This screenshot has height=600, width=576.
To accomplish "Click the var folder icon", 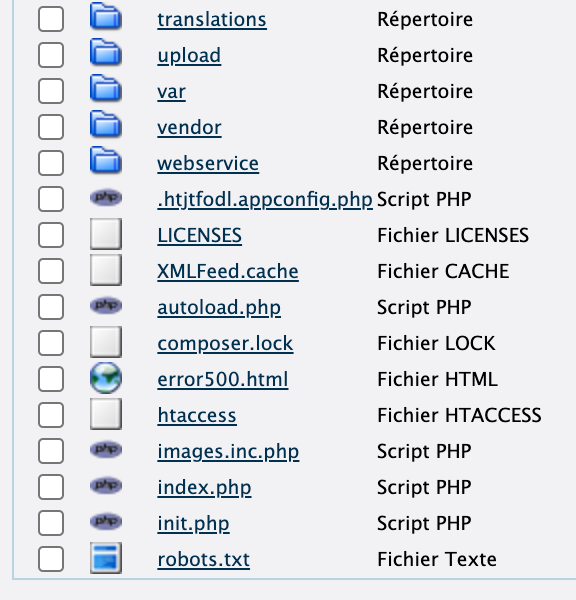I will click(106, 88).
